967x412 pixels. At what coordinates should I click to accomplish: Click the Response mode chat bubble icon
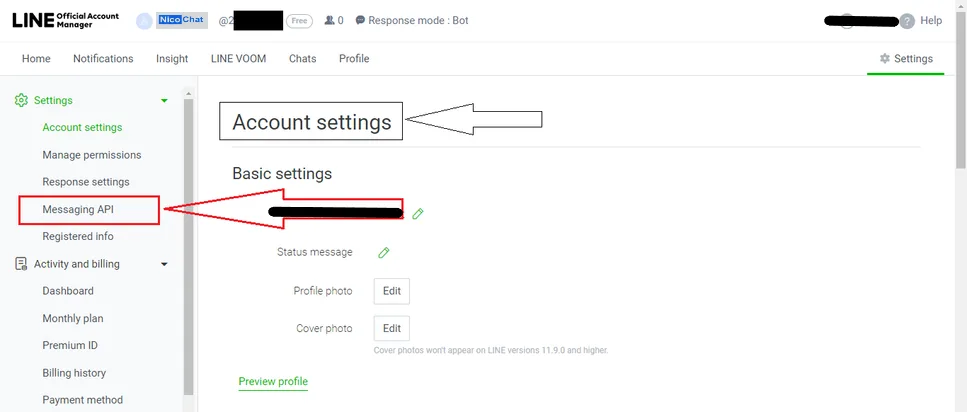pyautogui.click(x=360, y=20)
